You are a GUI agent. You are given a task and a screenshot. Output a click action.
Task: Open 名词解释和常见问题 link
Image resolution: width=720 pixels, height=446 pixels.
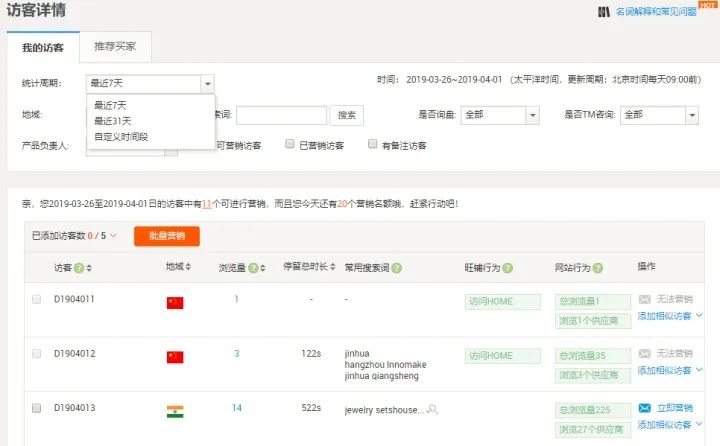[x=656, y=11]
